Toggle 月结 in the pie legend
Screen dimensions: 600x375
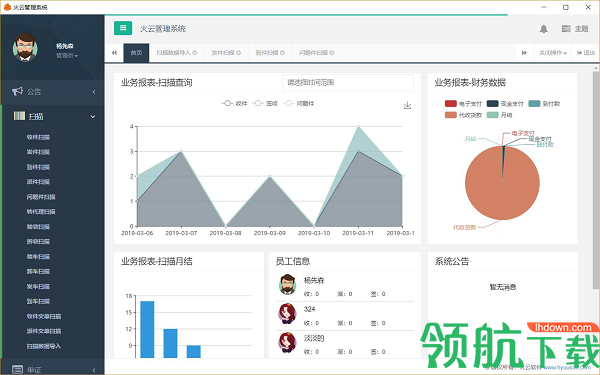coord(499,115)
